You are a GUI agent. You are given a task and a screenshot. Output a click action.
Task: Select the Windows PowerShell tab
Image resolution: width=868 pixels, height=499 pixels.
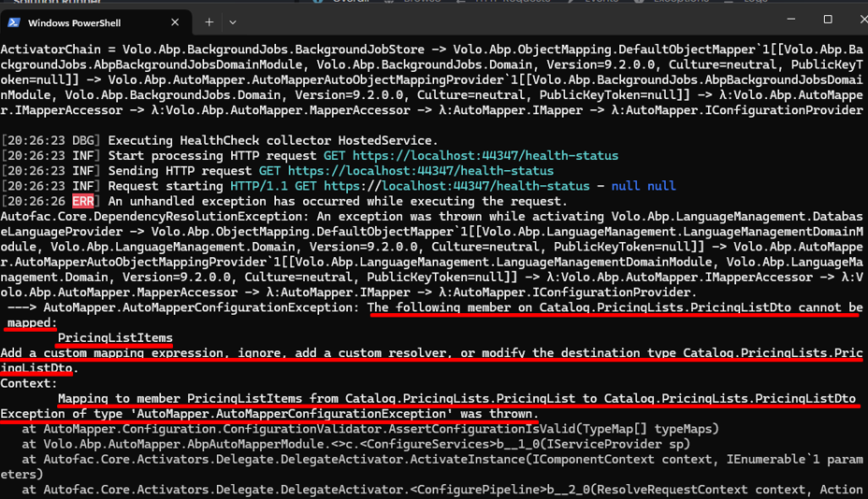(86, 21)
